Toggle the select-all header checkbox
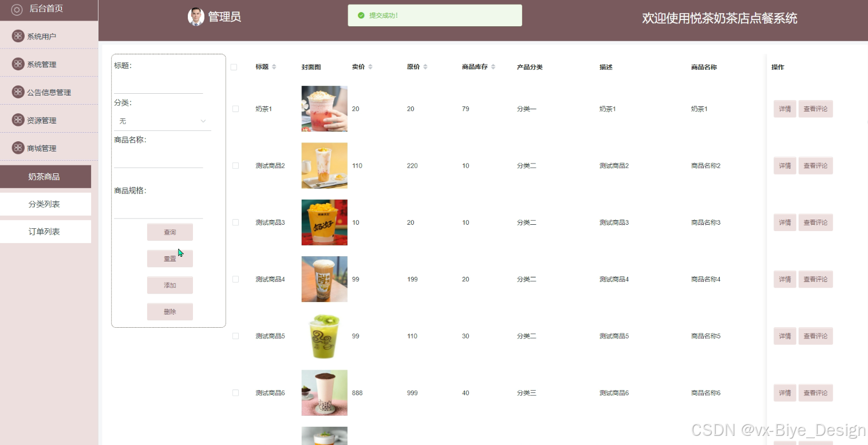The image size is (868, 445). pos(234,67)
